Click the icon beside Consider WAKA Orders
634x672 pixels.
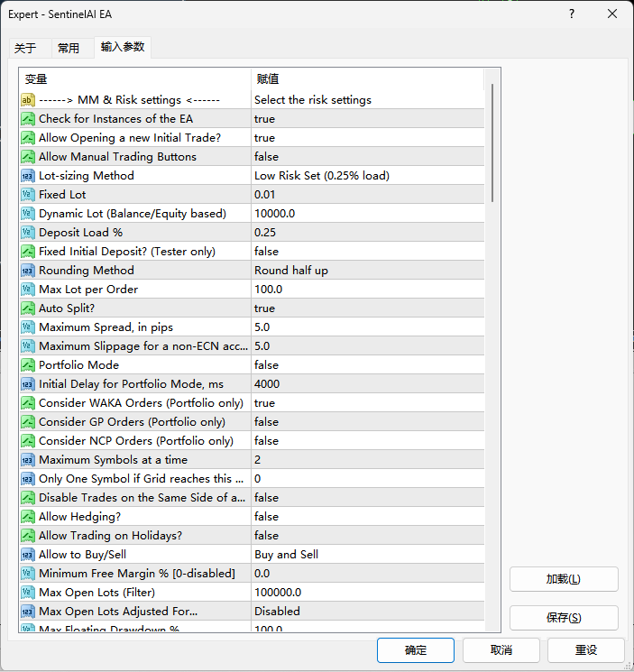[28, 403]
